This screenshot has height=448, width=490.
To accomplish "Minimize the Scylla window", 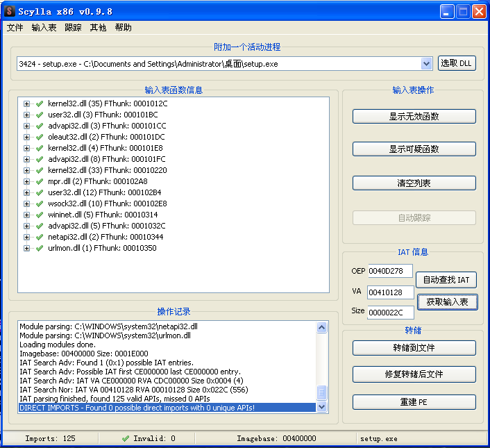I will click(447, 12).
